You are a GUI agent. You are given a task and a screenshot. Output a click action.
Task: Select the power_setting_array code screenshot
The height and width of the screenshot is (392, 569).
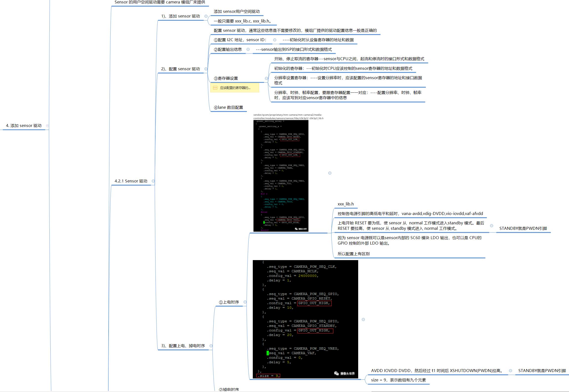281,176
